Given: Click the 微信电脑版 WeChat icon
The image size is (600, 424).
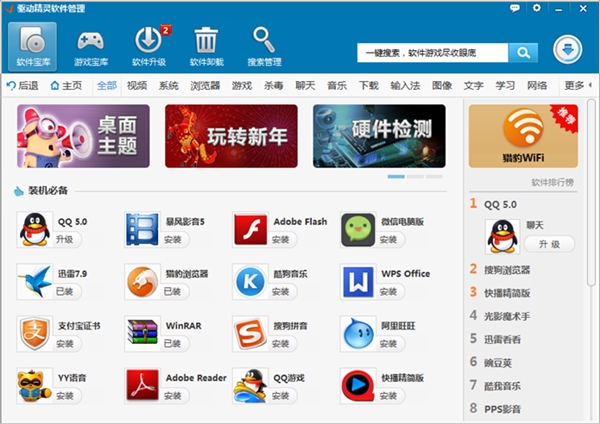Looking at the screenshot, I should 358,229.
